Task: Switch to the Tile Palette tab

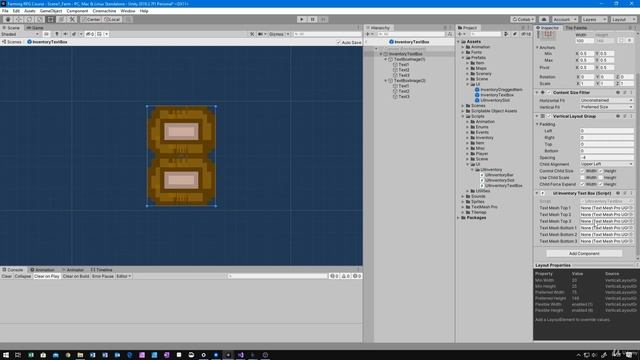Action: point(576,28)
